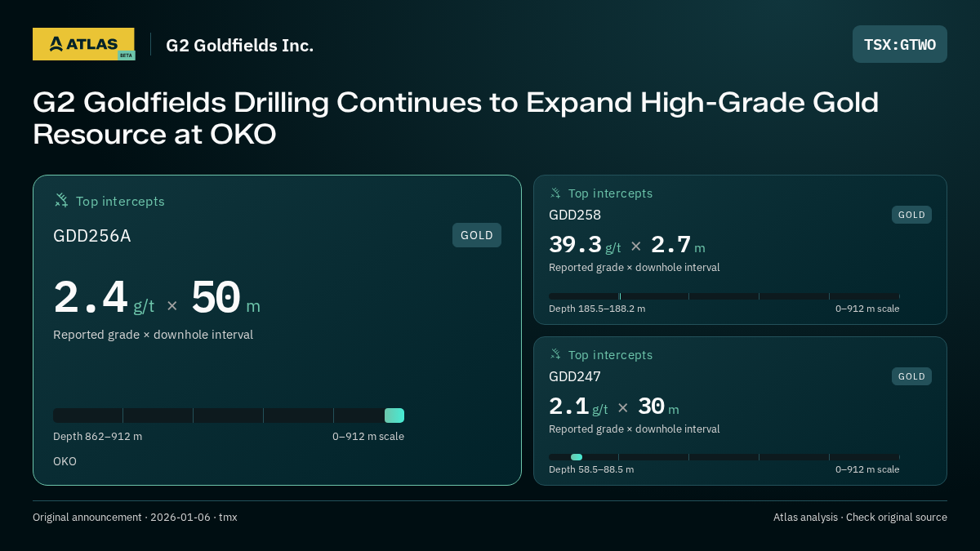Image resolution: width=980 pixels, height=551 pixels.
Task: Click 'Depth 185.5–188.2 m' label
Action: point(597,309)
